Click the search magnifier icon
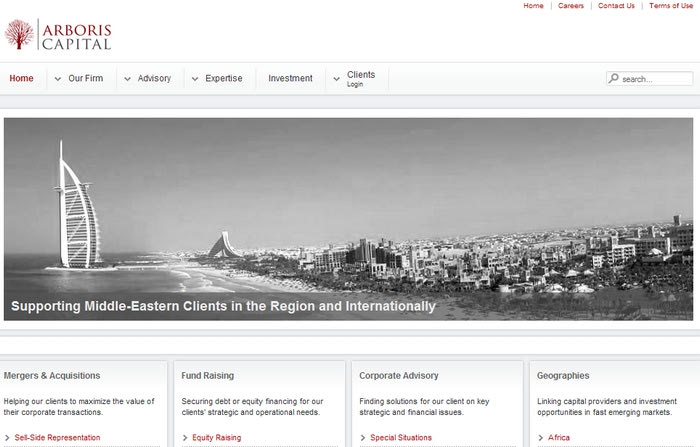700x447 pixels. coord(614,78)
